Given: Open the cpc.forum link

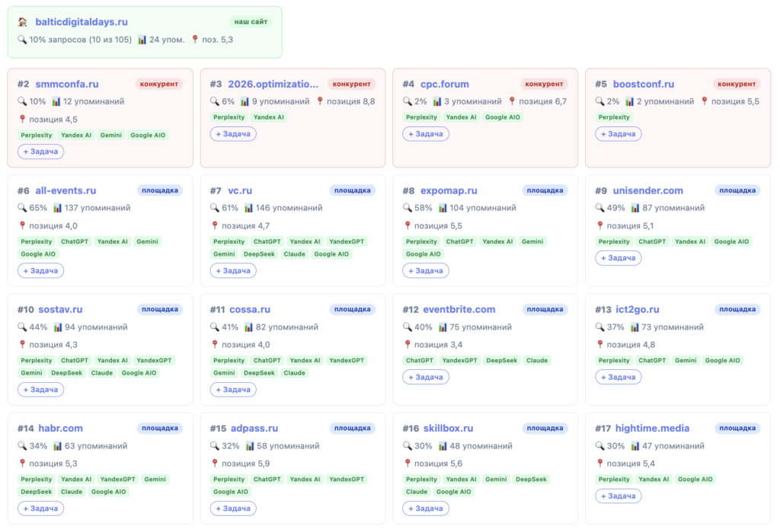Looking at the screenshot, I should (x=445, y=84).
